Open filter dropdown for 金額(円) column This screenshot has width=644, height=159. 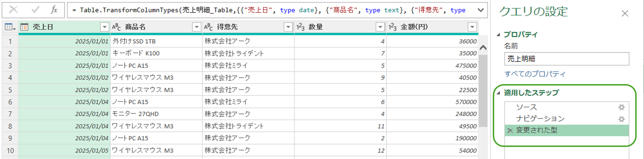472,27
